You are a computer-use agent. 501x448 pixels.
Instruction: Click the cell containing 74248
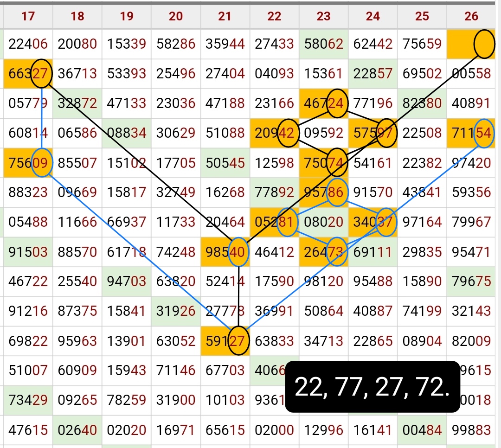176,252
